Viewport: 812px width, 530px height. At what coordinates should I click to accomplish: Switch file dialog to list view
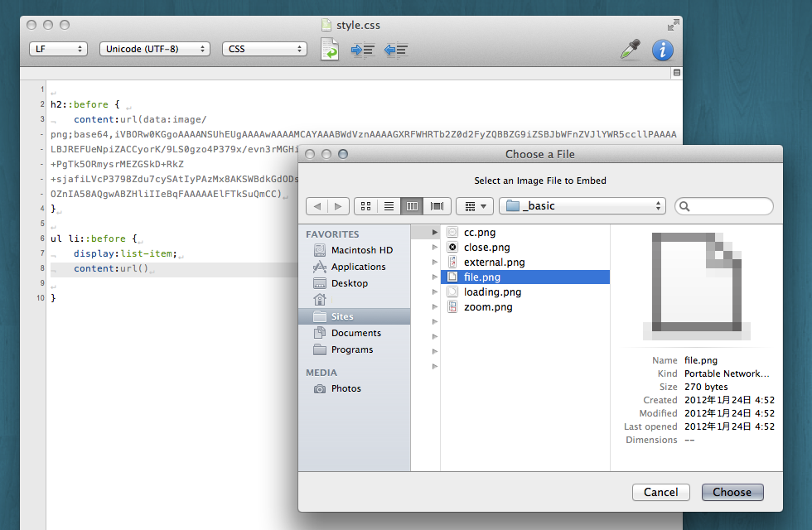coord(388,205)
